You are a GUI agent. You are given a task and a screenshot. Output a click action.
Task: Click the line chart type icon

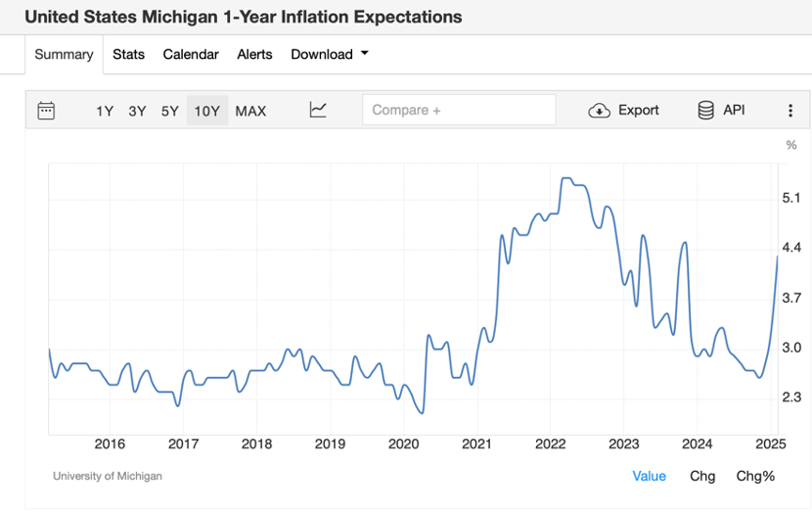pyautogui.click(x=318, y=110)
